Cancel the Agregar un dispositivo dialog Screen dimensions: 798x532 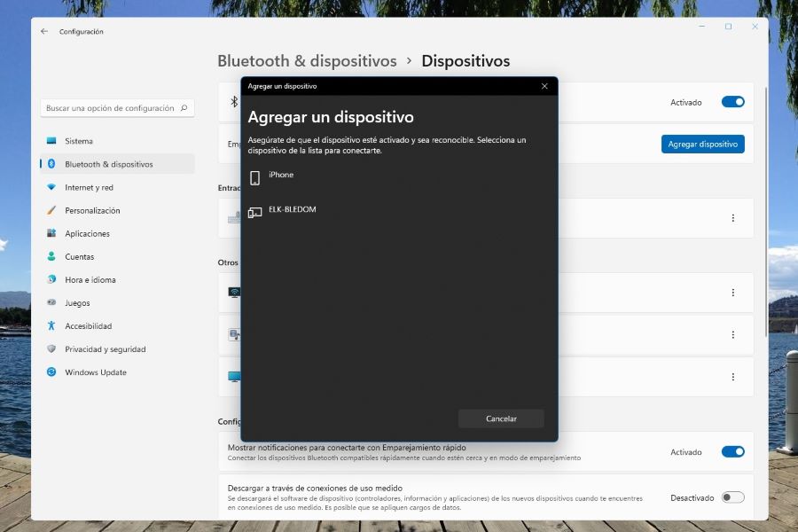pyautogui.click(x=501, y=418)
